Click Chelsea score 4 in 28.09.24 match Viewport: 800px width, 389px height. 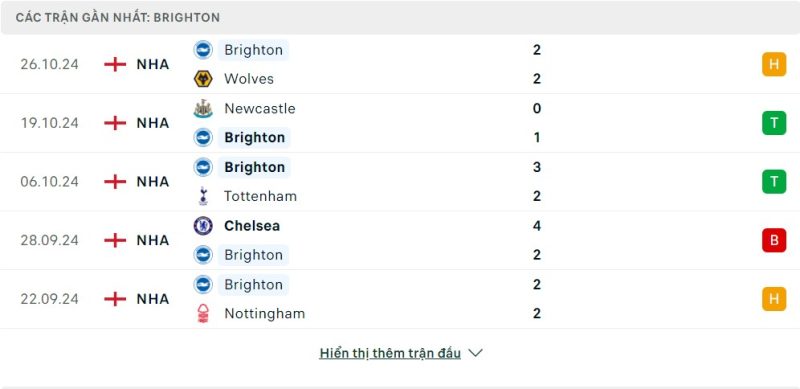coord(536,226)
